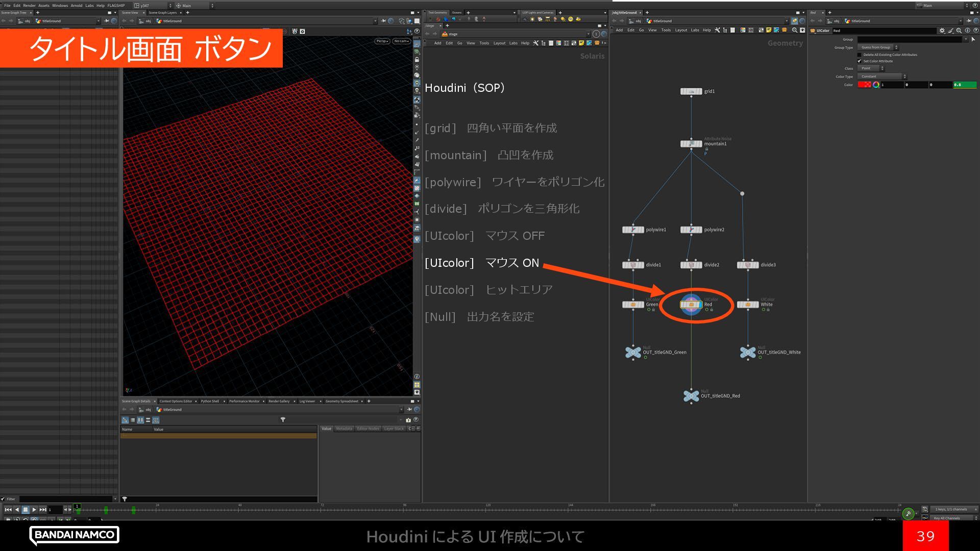Open the color wheel picker icon

876,85
